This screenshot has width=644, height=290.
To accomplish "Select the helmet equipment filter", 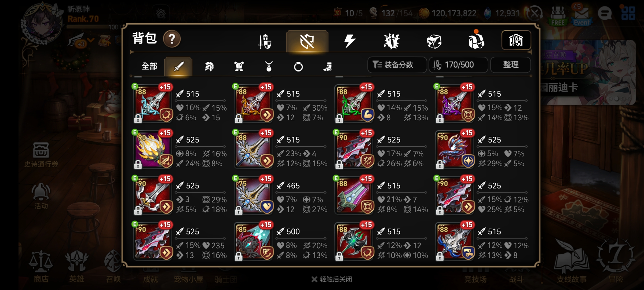I will pyautogui.click(x=209, y=66).
